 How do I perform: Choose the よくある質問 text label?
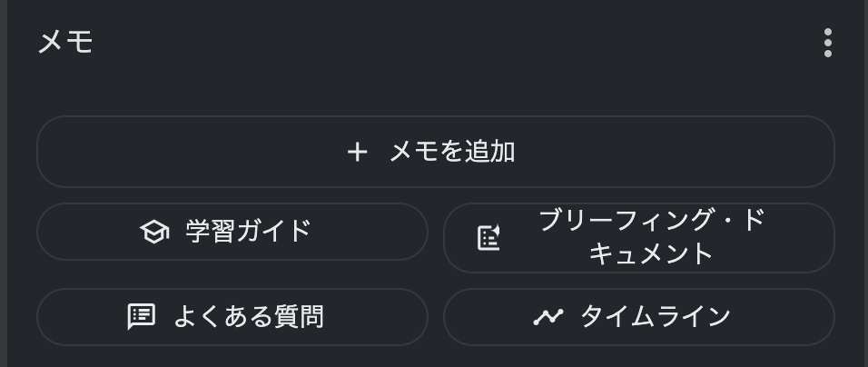pyautogui.click(x=249, y=317)
